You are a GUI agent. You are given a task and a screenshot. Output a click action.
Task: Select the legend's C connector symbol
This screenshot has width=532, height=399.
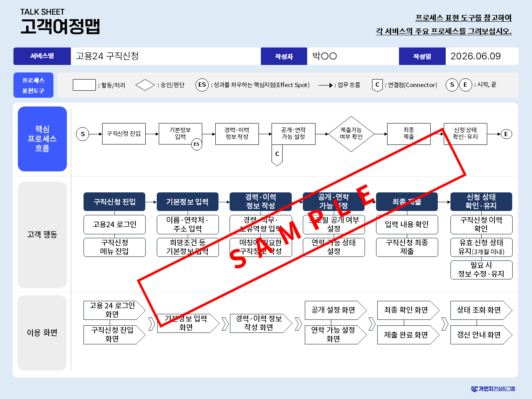point(377,85)
